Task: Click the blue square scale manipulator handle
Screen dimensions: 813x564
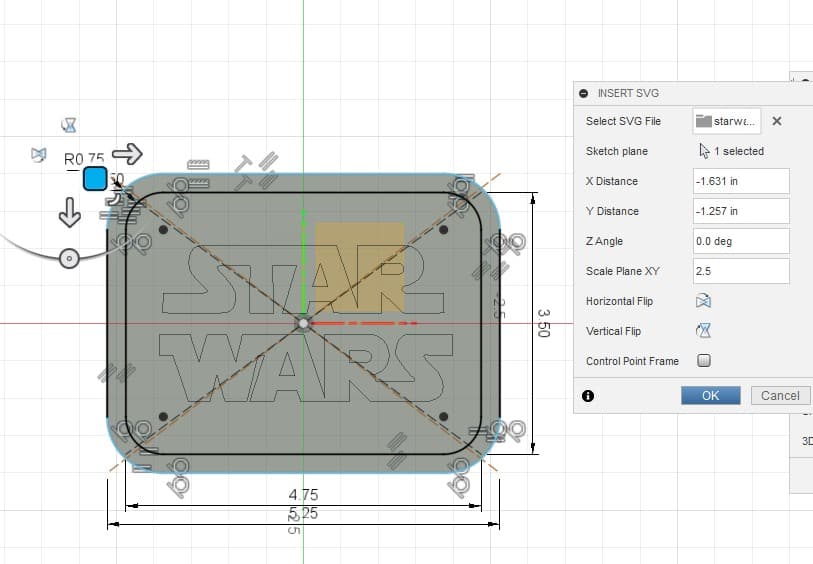Action: [x=95, y=178]
